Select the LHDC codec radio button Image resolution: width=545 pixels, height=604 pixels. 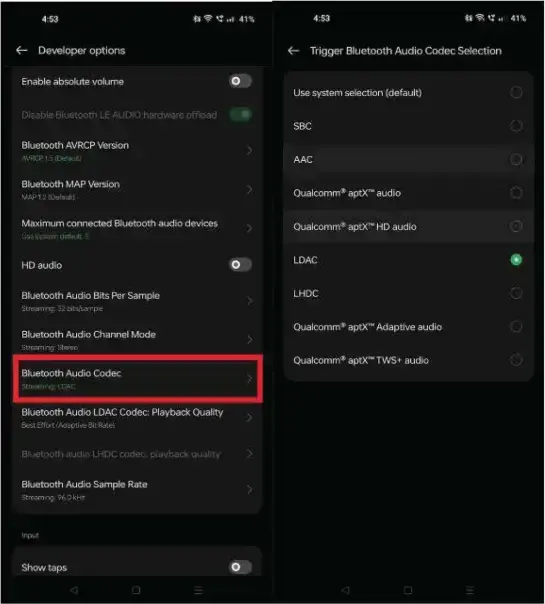click(x=516, y=293)
